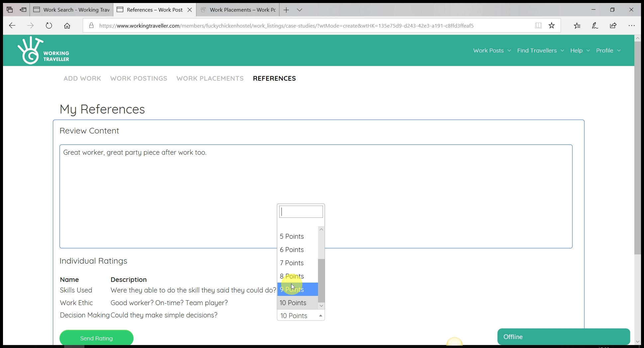Viewport: 644px width, 348px height.
Task: Open browser settings ellipsis menu
Action: coord(631,26)
